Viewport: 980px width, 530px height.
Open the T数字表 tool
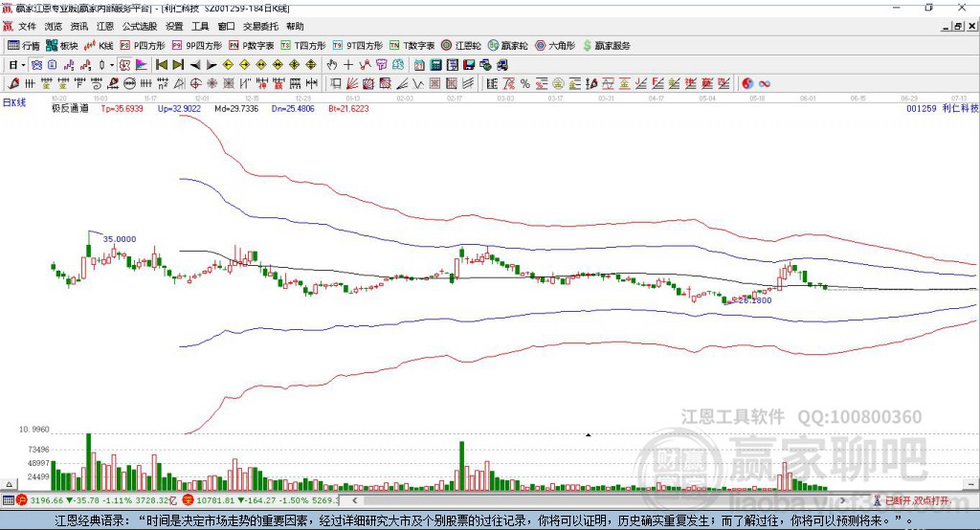coord(412,46)
